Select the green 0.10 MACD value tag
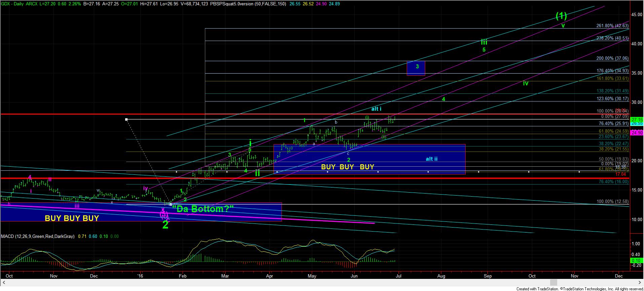Screen dimensions: 644x291 637,260
